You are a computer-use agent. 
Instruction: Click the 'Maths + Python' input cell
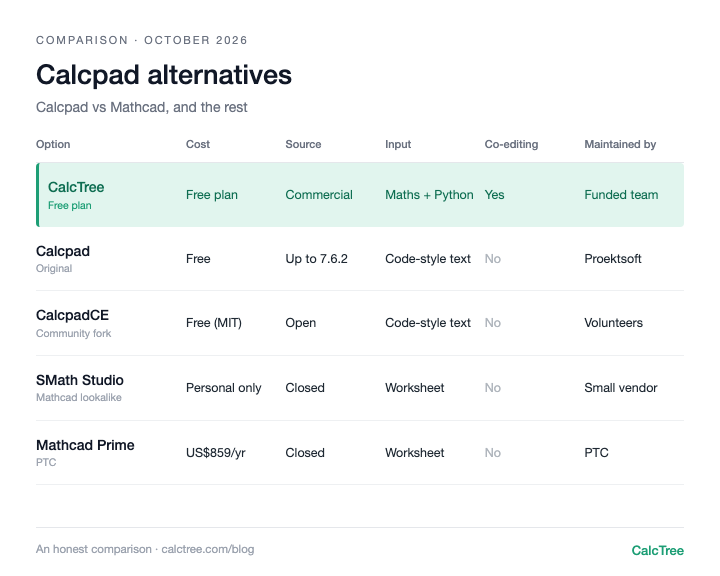pyautogui.click(x=429, y=195)
